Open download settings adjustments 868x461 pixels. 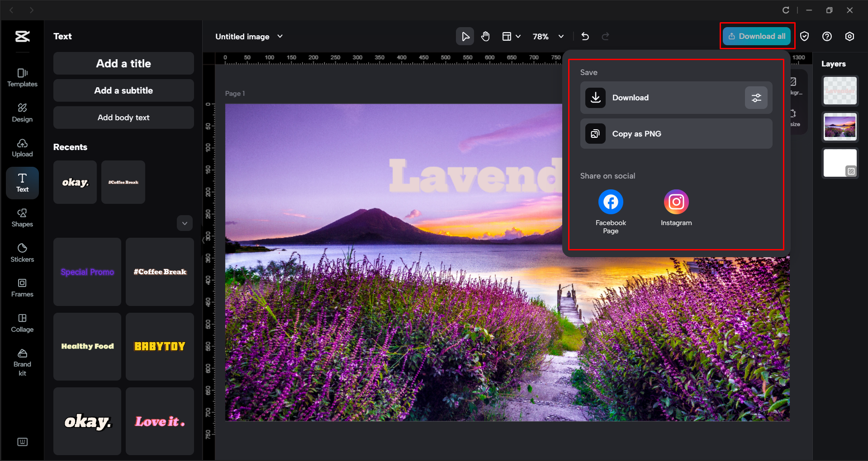756,97
